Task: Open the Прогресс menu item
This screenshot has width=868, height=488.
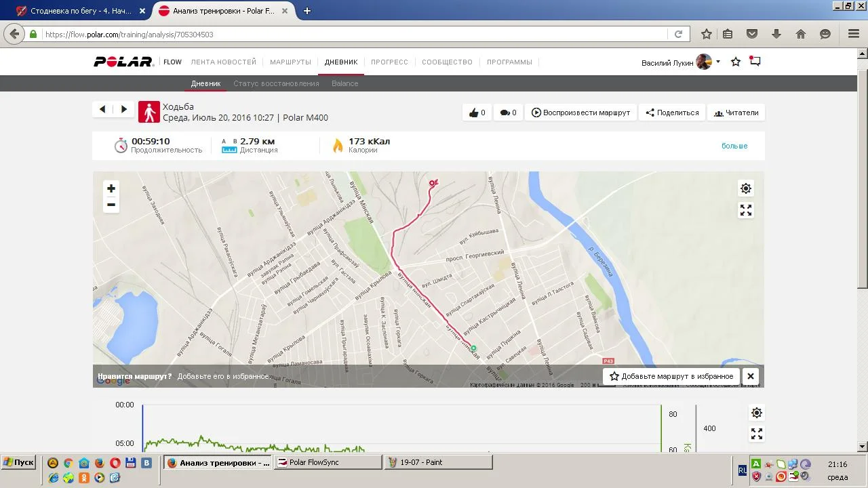Action: tap(390, 62)
